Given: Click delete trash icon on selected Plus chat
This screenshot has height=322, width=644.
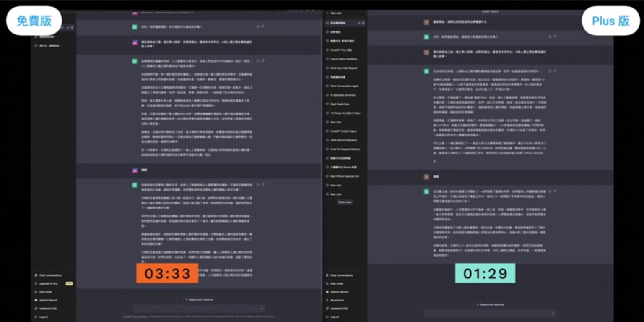Looking at the screenshot, I should [x=363, y=23].
